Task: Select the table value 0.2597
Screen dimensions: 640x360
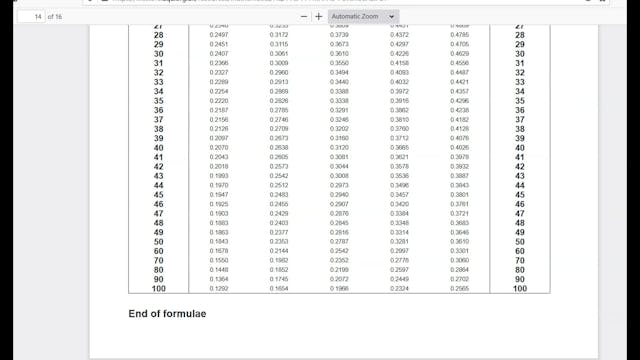Action: point(399,269)
